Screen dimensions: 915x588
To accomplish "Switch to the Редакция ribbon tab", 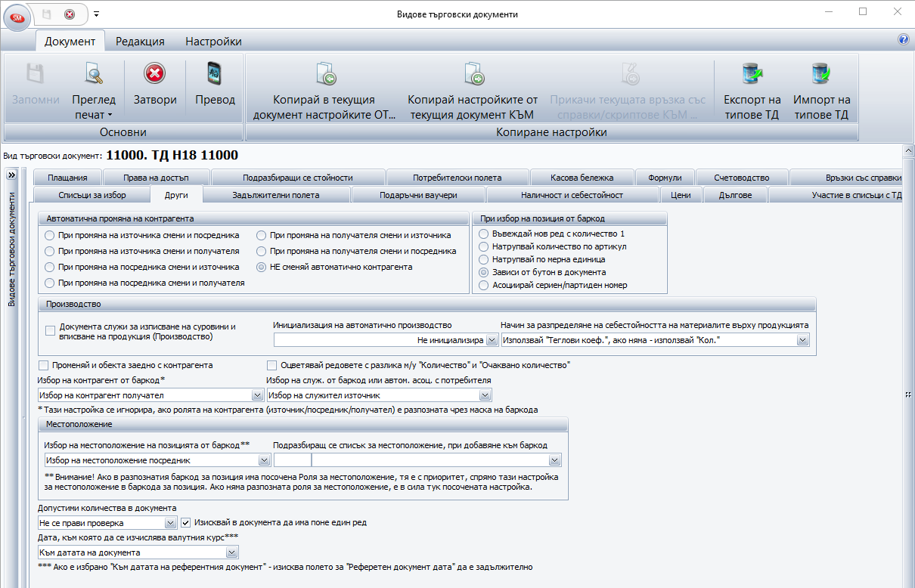I will pos(140,42).
